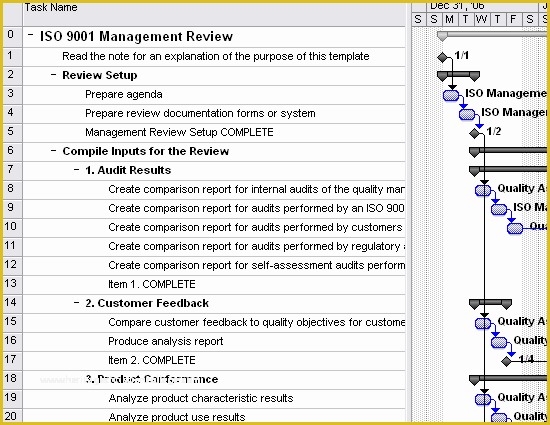The height and width of the screenshot is (425, 550).
Task: Click the Task Name column header
Action: point(214,14)
